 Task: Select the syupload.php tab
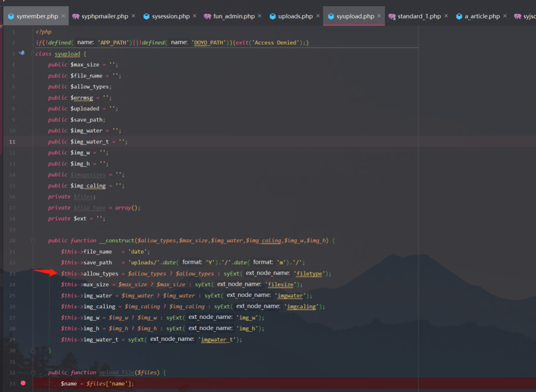355,16
